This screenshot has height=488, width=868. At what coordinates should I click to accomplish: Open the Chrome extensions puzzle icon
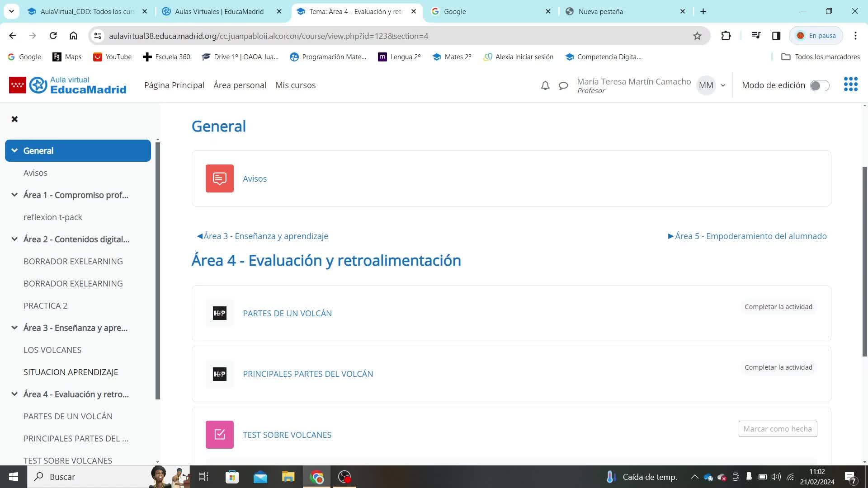pos(726,36)
